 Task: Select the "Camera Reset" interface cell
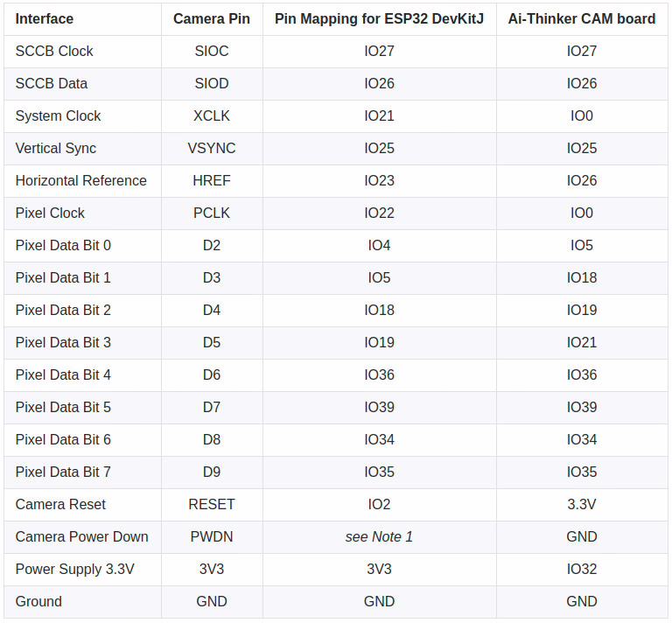60,504
